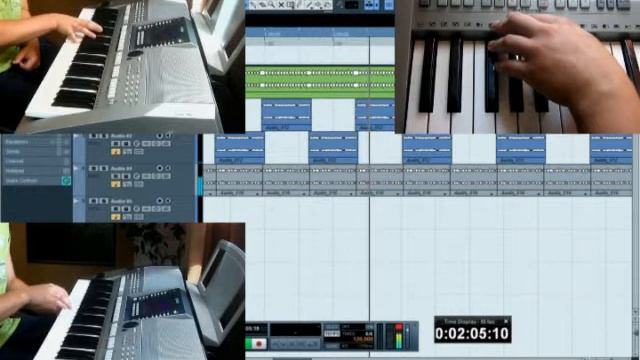Expand the Audio 05 track arrow
Viewport: 640px width, 360px height.
point(76,200)
